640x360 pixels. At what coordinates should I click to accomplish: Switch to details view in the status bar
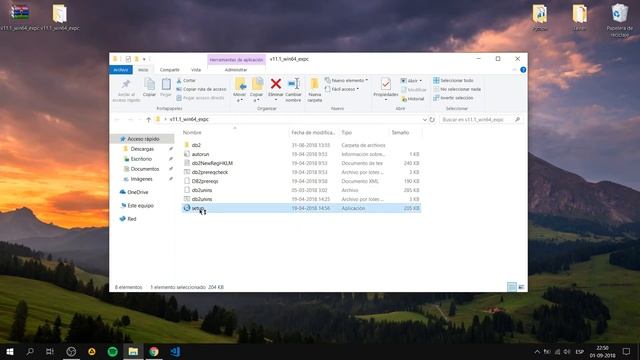coord(512,287)
